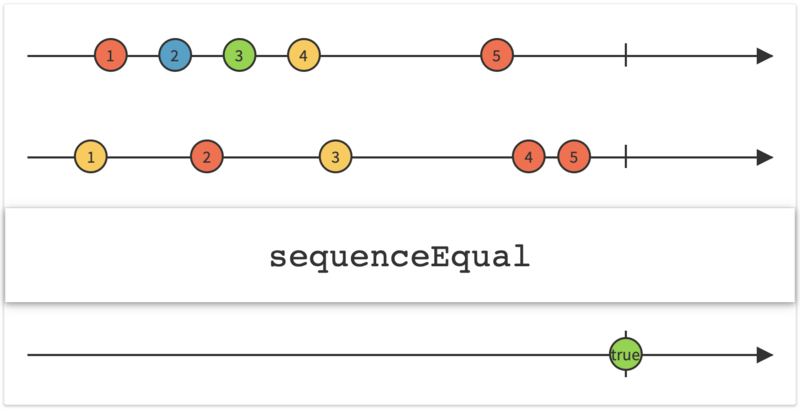Click the green "true" output marble
The image size is (800, 411).
626,355
